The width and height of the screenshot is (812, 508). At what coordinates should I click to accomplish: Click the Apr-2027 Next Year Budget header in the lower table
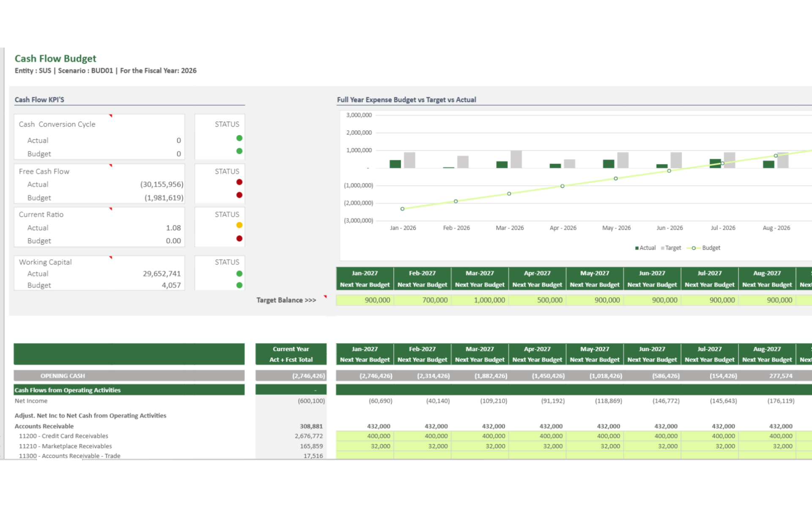537,354
